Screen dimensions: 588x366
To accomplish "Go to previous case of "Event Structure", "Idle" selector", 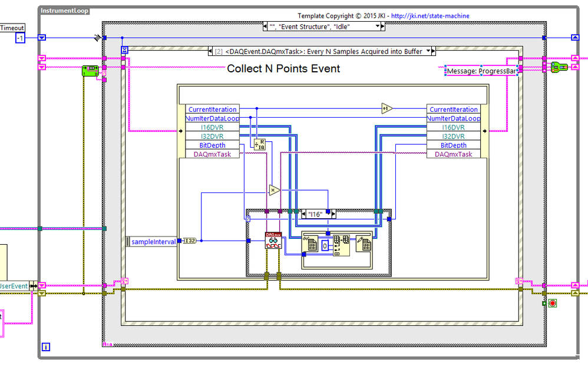I will pos(265,26).
